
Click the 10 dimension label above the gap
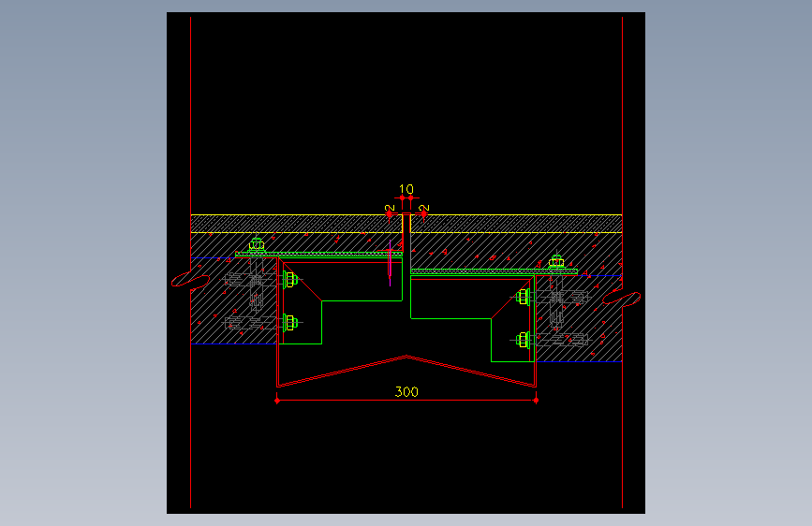click(x=406, y=189)
